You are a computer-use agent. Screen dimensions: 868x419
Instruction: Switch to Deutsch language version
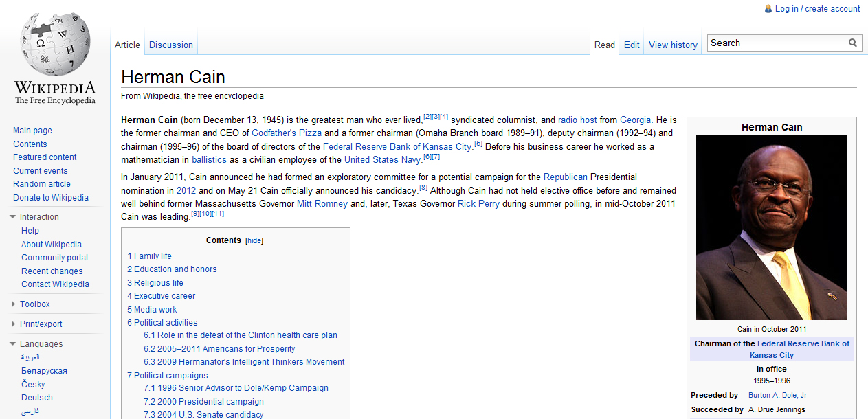pyautogui.click(x=37, y=398)
